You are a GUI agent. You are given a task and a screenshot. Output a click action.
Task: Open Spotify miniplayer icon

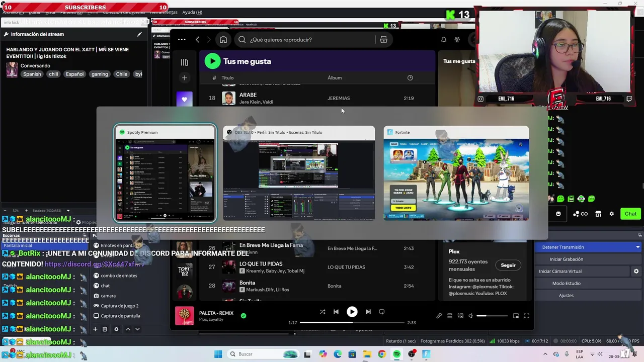click(x=516, y=316)
